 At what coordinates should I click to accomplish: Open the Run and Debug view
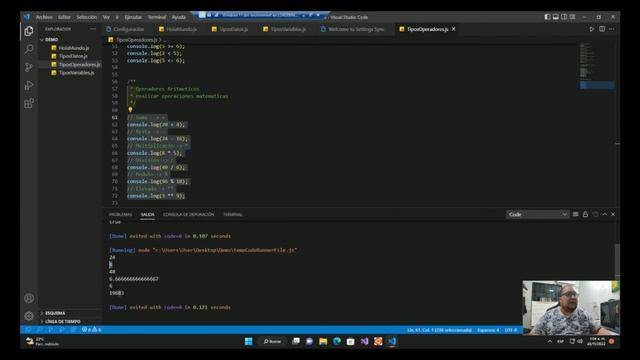tap(29, 85)
